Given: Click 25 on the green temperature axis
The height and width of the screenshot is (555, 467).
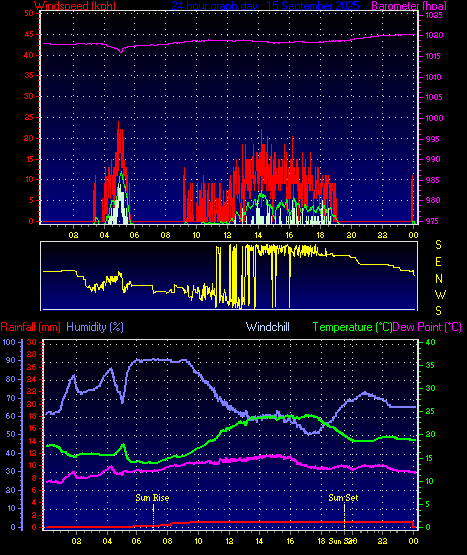Looking at the screenshot, I should click(x=430, y=411).
